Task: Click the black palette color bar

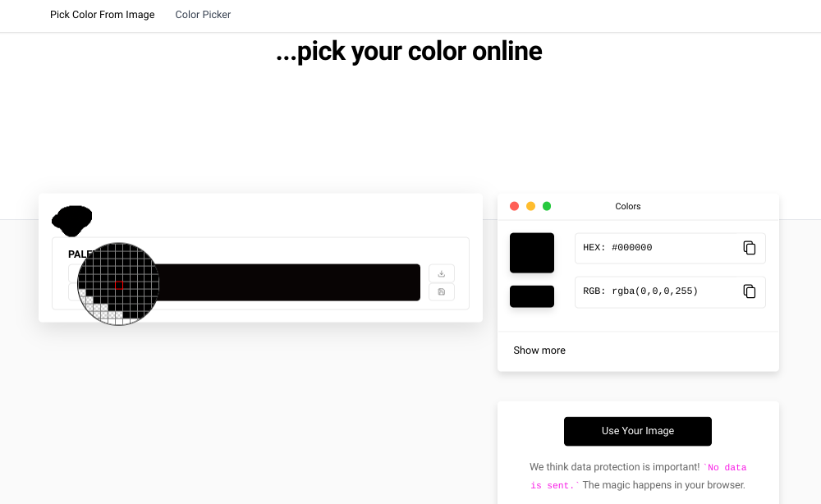Action: [x=287, y=282]
